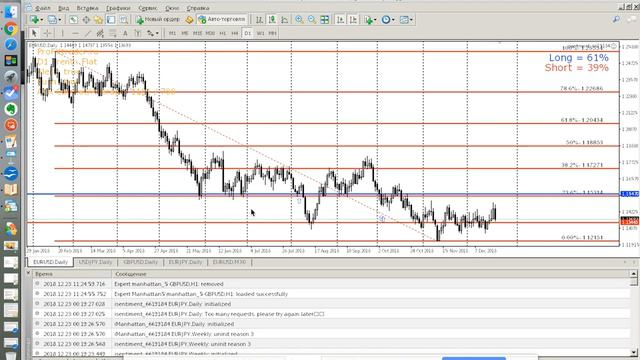Zoom in on the chart
640x360 pixels.
click(299, 20)
